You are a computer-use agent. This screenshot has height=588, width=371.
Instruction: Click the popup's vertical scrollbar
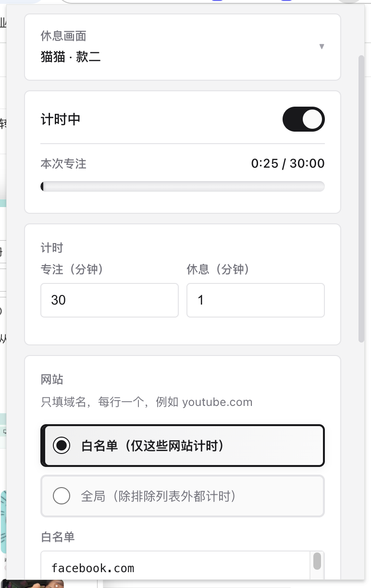361,199
